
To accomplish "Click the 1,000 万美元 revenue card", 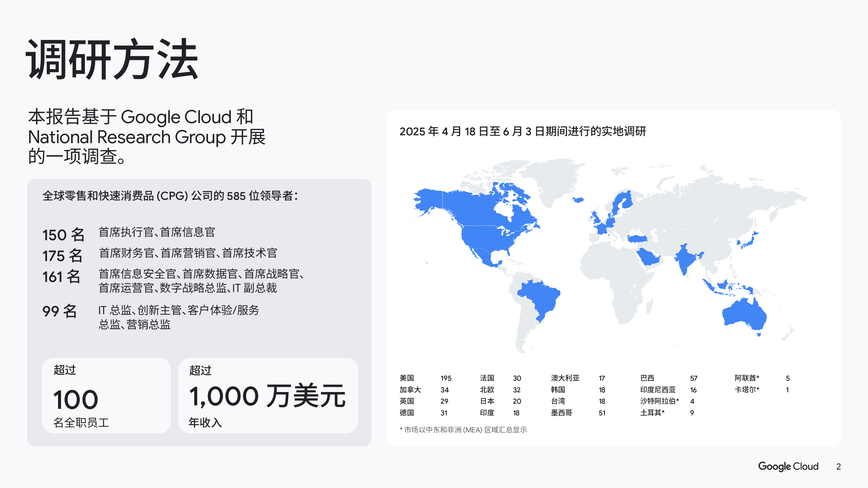I will point(268,395).
